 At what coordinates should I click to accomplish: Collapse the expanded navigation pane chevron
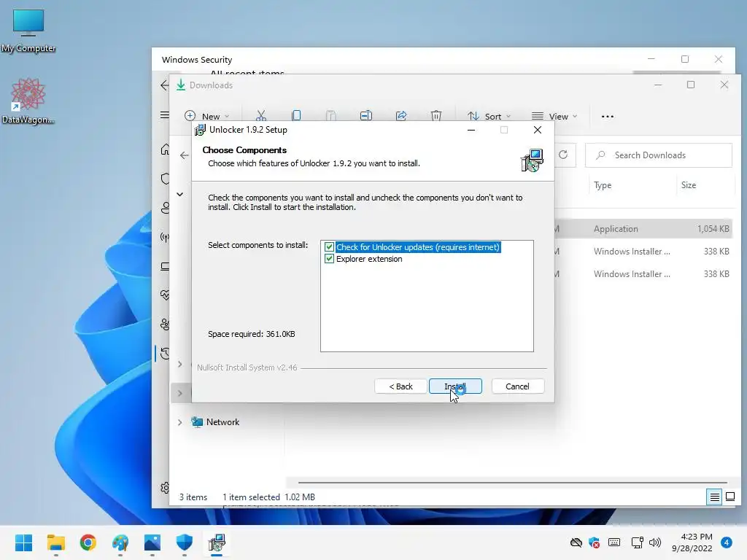pyautogui.click(x=179, y=194)
